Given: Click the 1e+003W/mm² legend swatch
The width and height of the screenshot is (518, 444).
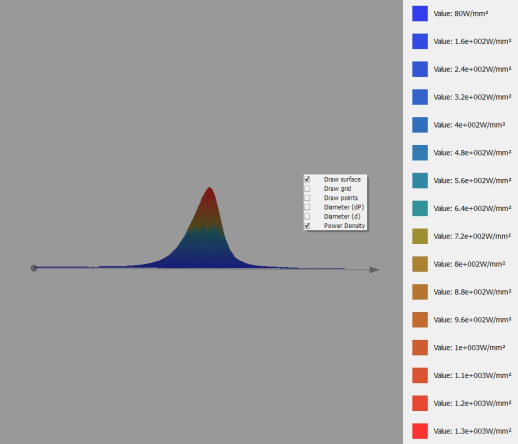Looking at the screenshot, I should (420, 348).
